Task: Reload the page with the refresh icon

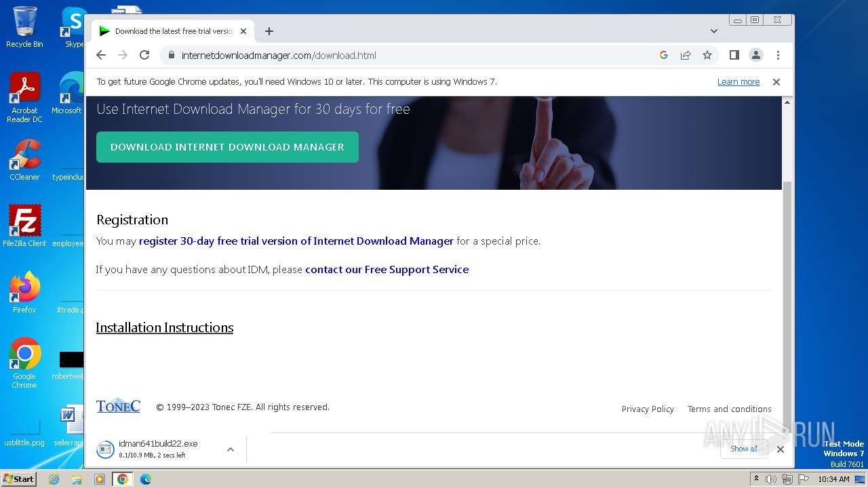Action: [144, 55]
